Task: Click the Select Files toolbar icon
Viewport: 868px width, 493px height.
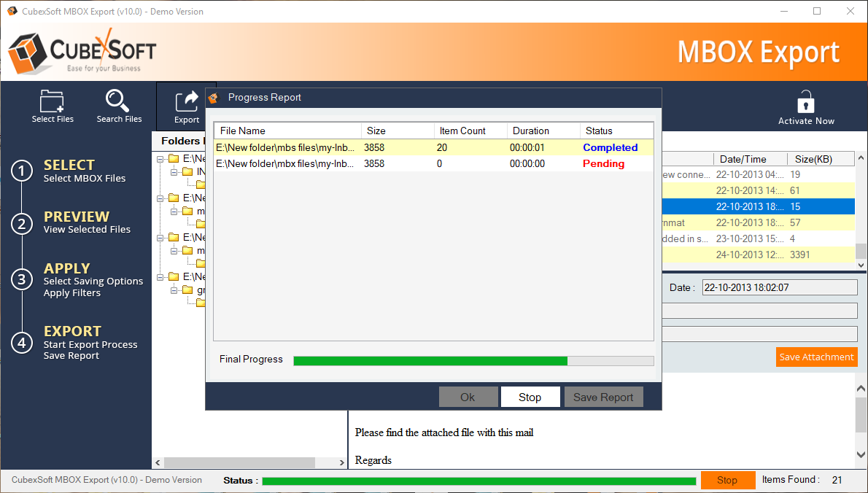Action: click(53, 101)
